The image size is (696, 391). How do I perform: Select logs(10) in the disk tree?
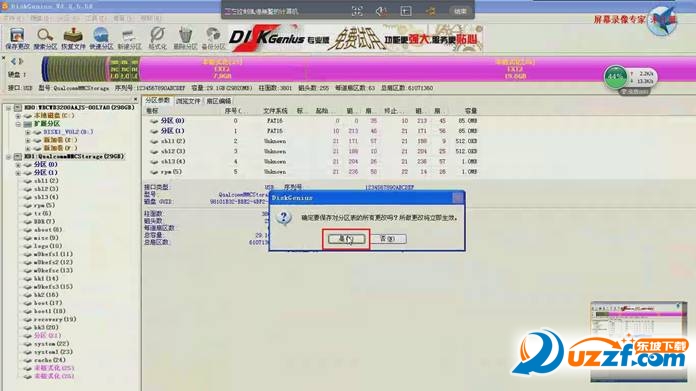click(x=48, y=246)
